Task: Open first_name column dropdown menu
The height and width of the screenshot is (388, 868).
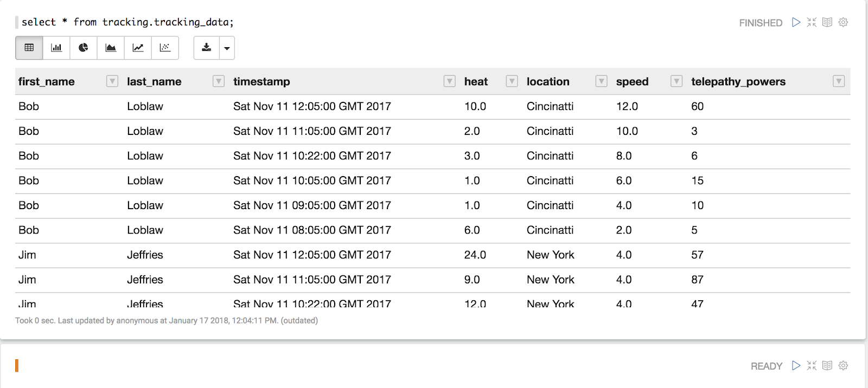Action: [x=112, y=81]
